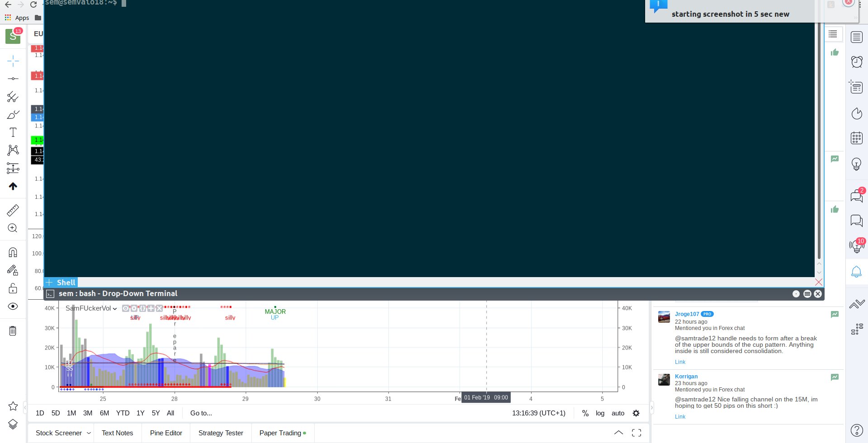Open the chart settings gear

pos(636,413)
